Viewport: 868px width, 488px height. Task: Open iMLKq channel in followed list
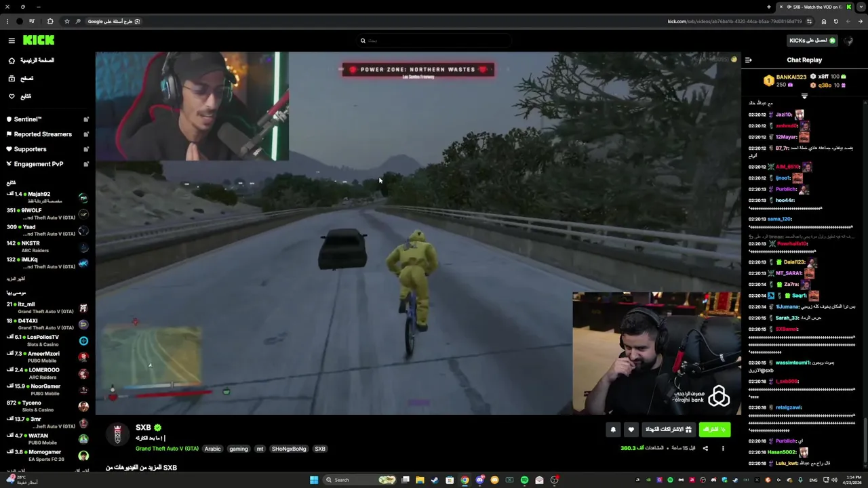(x=47, y=263)
